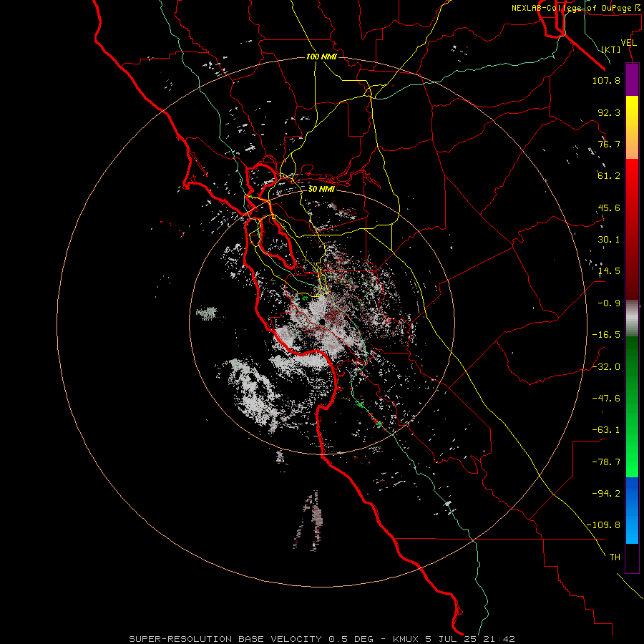The height and width of the screenshot is (644, 644).
Task: Click the -32.0 velocity legend value
Action: click(606, 367)
